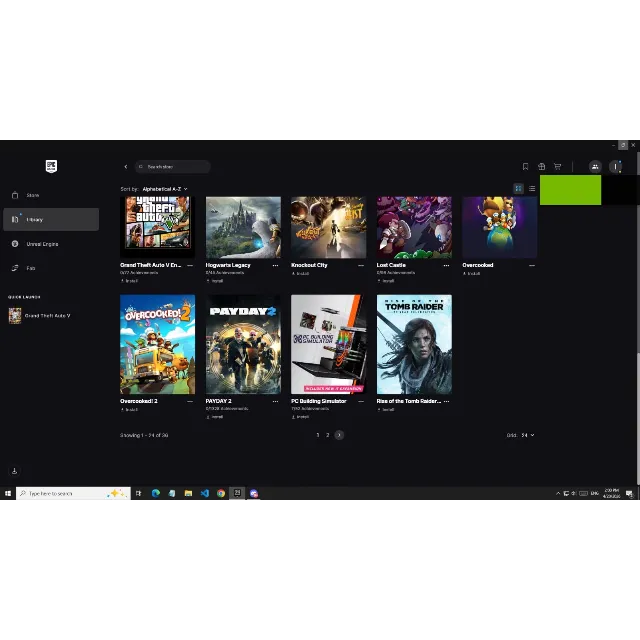Select the Hogwarts Legacy cover art
Screen dimensions: 640x640
pos(243,227)
